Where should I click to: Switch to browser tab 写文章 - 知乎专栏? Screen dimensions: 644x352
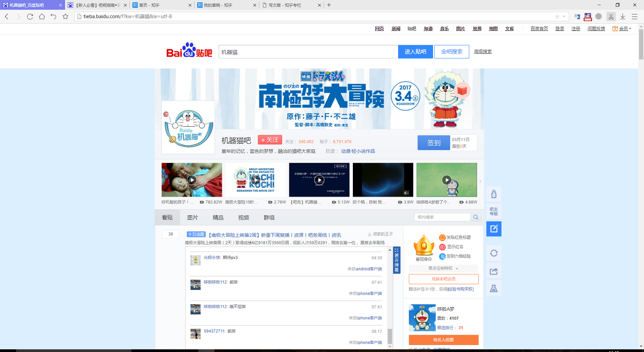pos(291,5)
